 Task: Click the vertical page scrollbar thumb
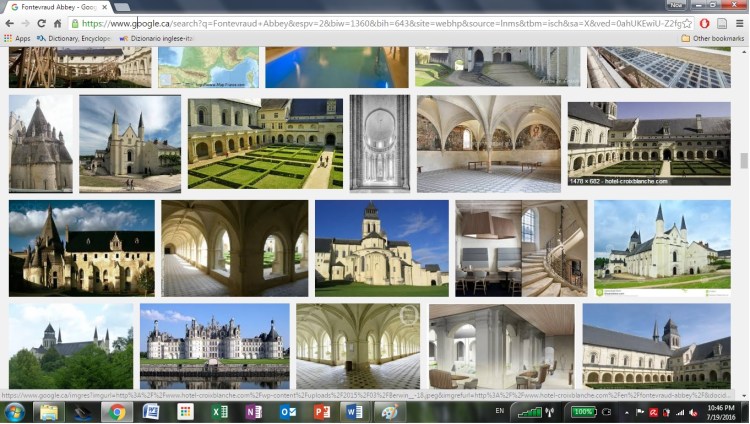tap(743, 160)
